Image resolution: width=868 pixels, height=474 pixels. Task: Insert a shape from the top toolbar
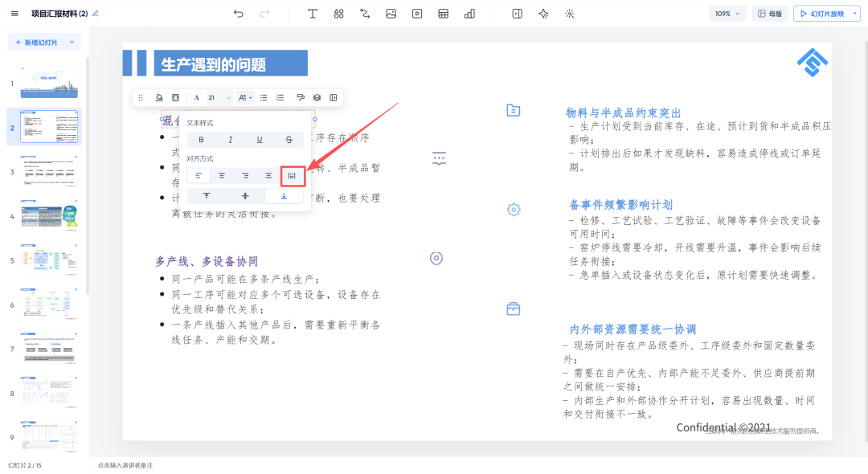point(339,14)
